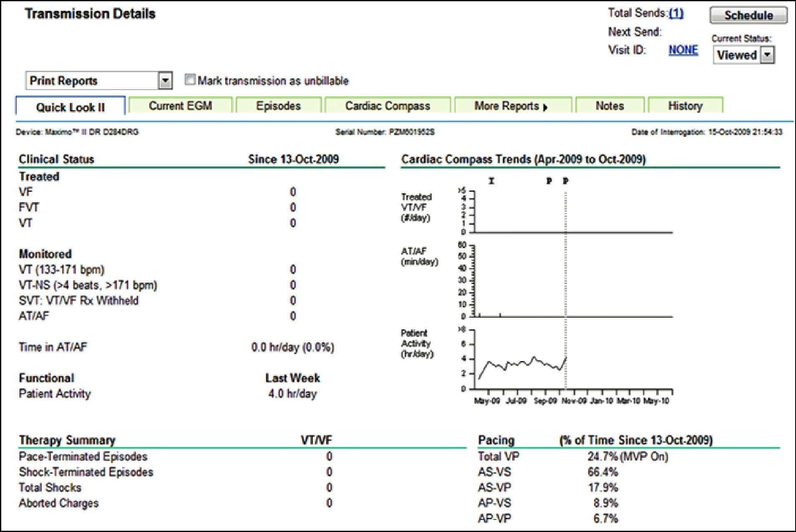Open the Notes tab
The image size is (796, 532).
pos(610,106)
